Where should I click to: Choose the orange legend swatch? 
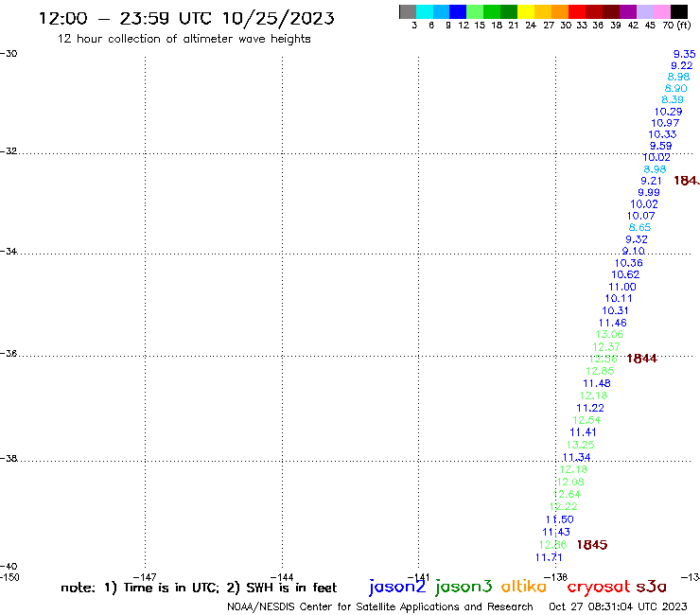click(x=560, y=11)
